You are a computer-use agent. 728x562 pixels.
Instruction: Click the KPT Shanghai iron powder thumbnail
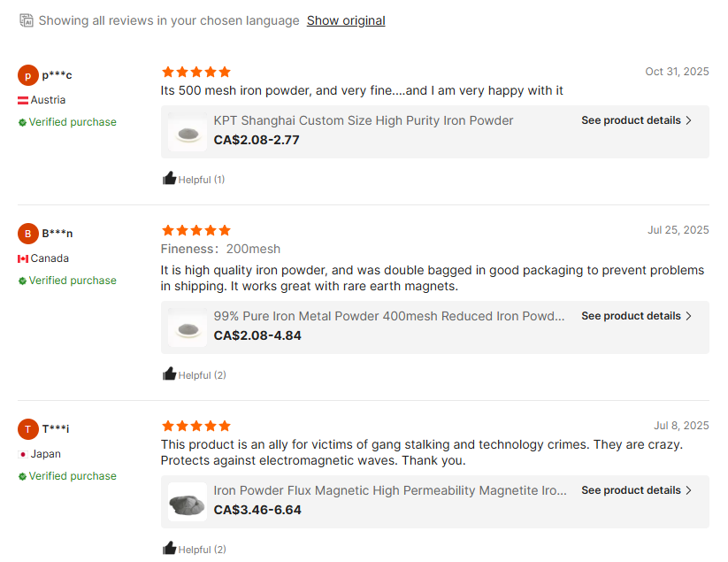coord(188,133)
